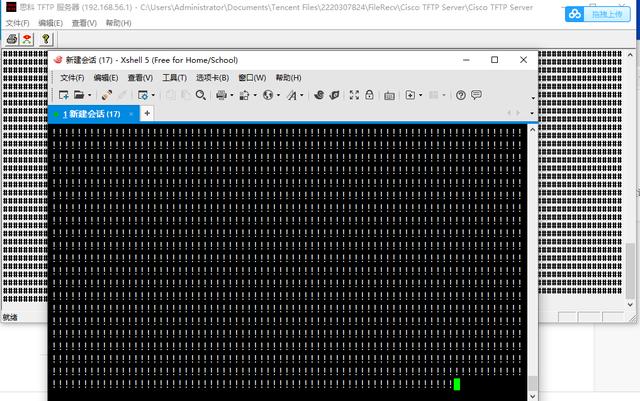The height and width of the screenshot is (401, 640).
Task: Expand the plus-box icon dropdown arrow
Action: coord(420,96)
